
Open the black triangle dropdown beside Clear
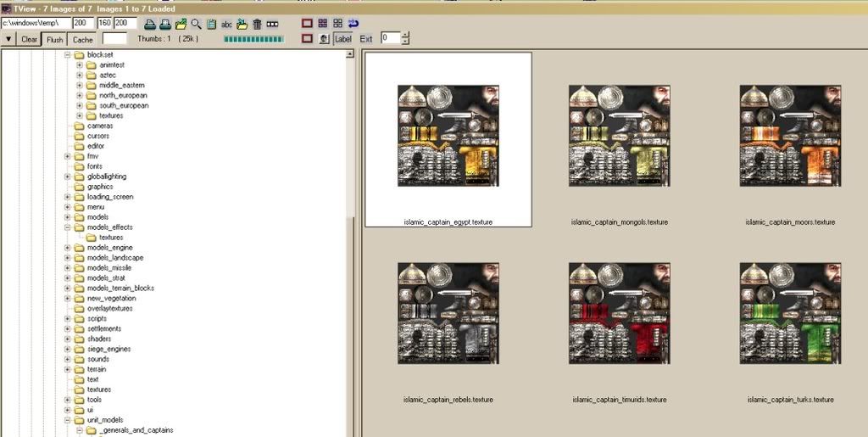pos(8,39)
